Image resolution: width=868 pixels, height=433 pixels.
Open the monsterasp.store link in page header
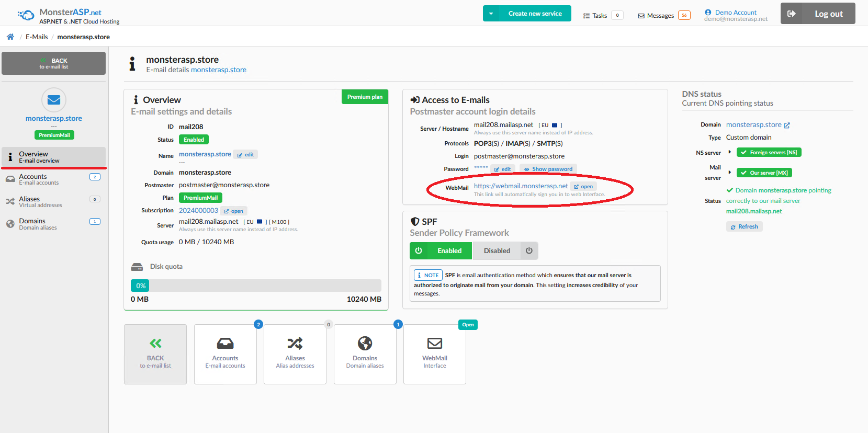[218, 70]
